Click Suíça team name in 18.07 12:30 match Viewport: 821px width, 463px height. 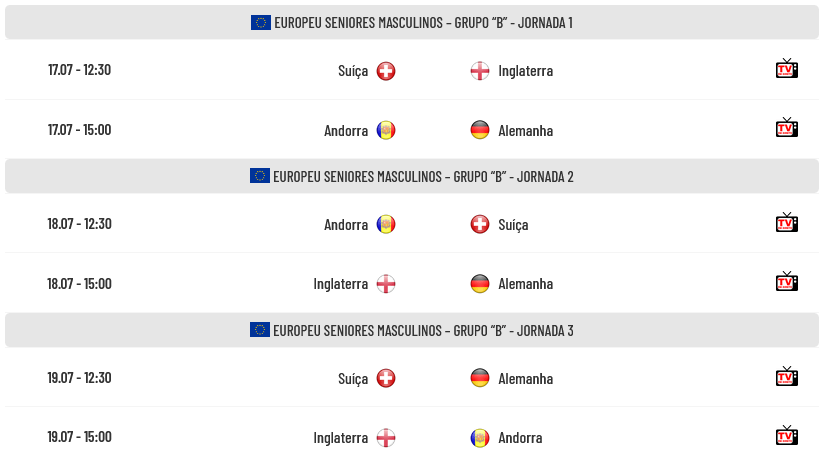tap(513, 225)
